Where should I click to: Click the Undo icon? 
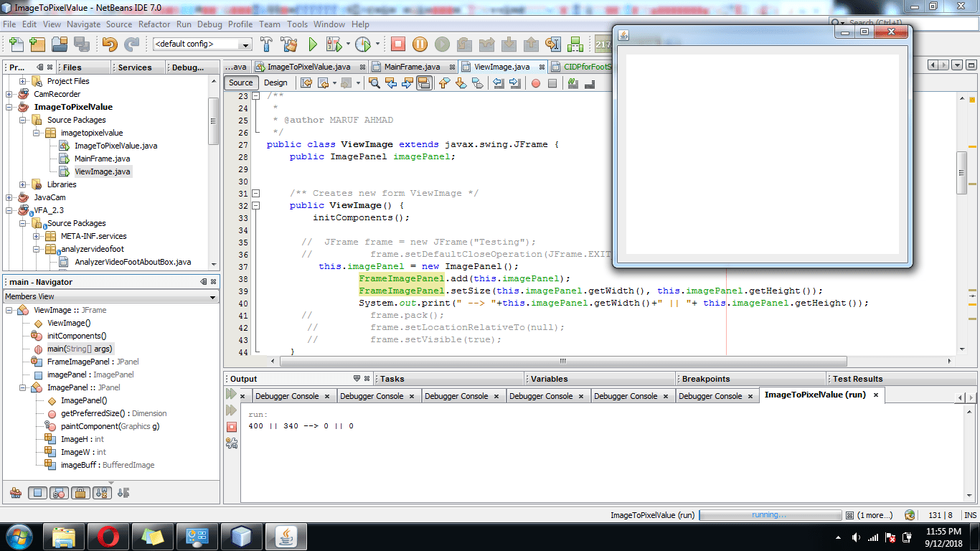111,44
